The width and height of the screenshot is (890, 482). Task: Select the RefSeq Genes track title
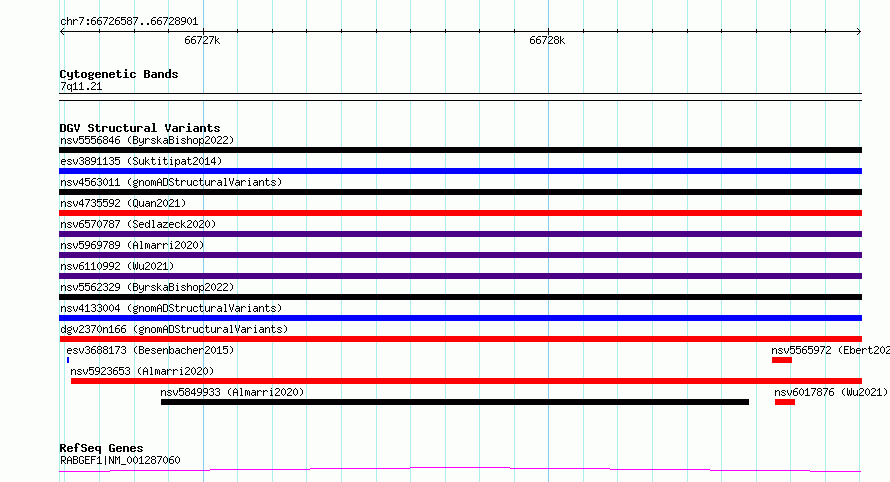point(101,448)
